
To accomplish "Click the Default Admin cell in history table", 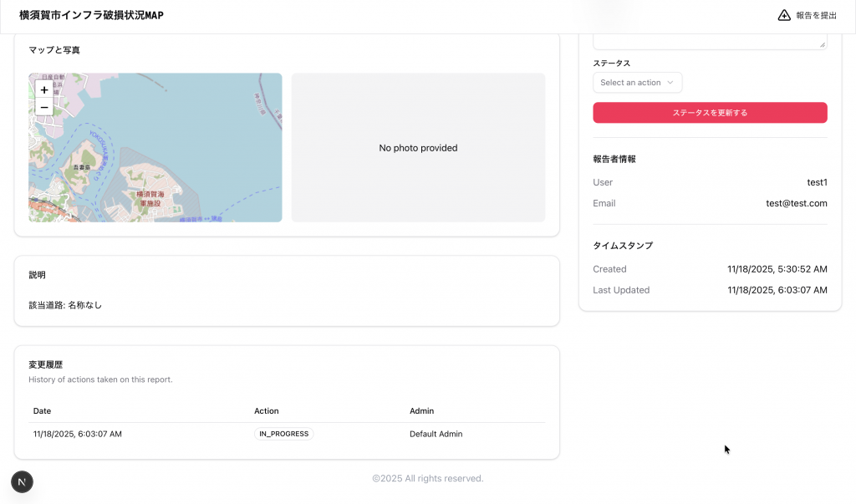I will 436,434.
